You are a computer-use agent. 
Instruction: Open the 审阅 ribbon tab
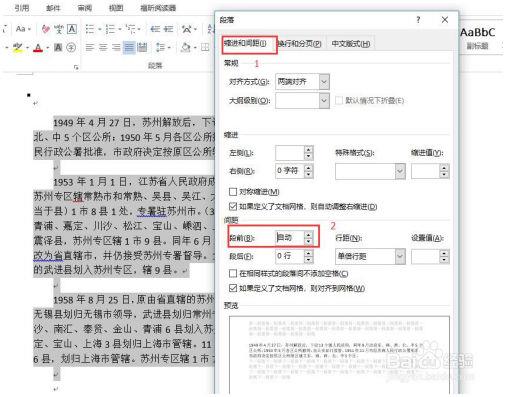coord(84,8)
